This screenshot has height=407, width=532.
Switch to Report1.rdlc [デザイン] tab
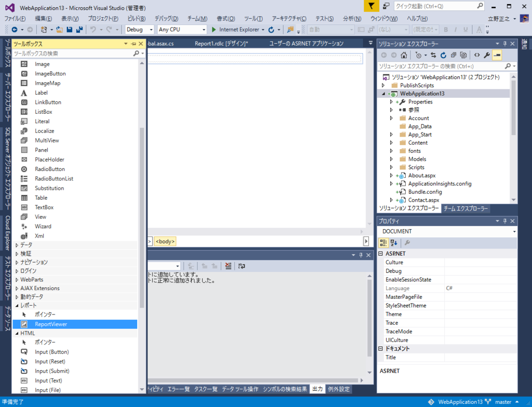[221, 44]
